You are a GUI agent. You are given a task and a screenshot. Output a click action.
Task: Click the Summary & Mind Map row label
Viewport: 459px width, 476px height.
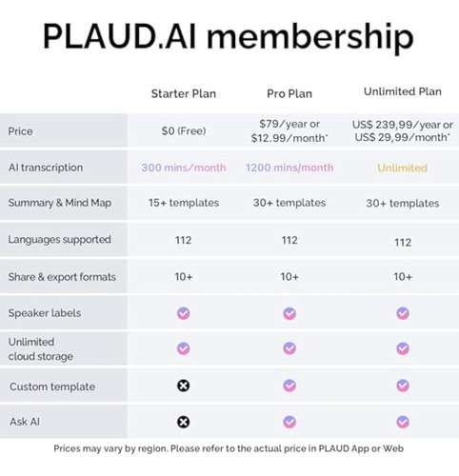point(60,203)
